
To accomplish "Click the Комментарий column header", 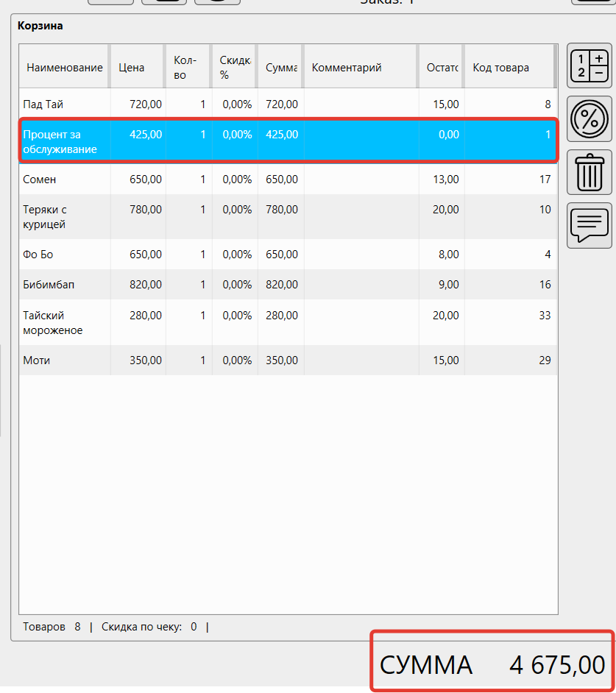I will (347, 68).
